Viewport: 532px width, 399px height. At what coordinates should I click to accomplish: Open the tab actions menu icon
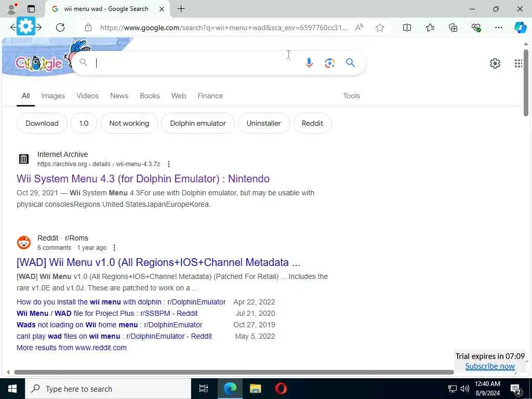(31, 9)
